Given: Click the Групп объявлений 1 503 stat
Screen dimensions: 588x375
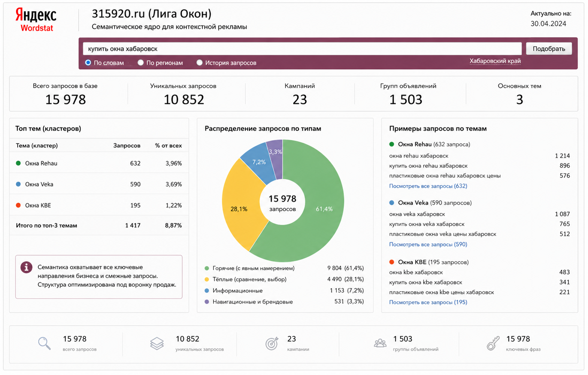Looking at the screenshot, I should (408, 94).
